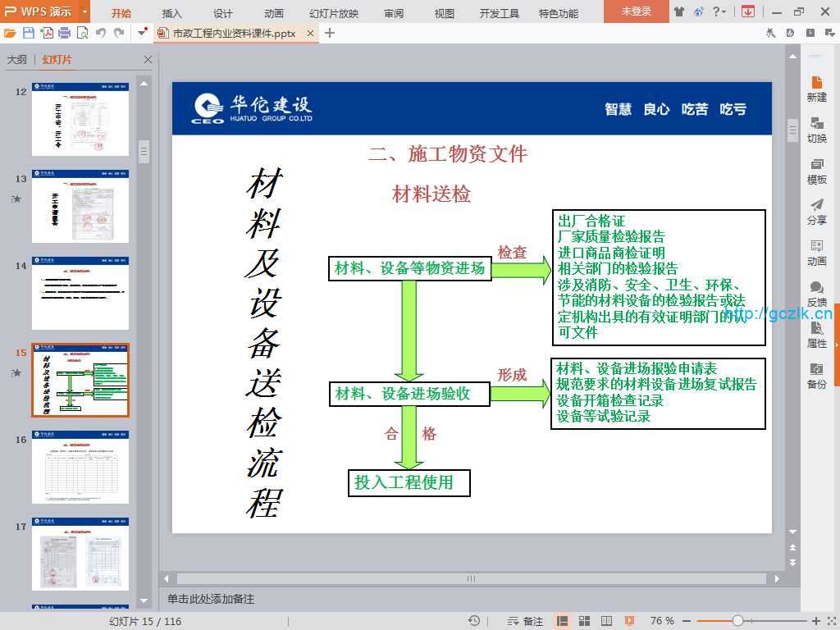This screenshot has width=840, height=630.
Task: Open the 备份 backup sidebar icon
Action: tap(816, 376)
